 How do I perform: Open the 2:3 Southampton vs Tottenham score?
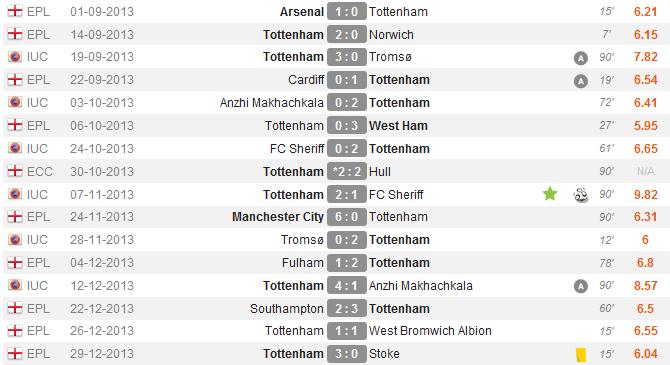pos(347,309)
